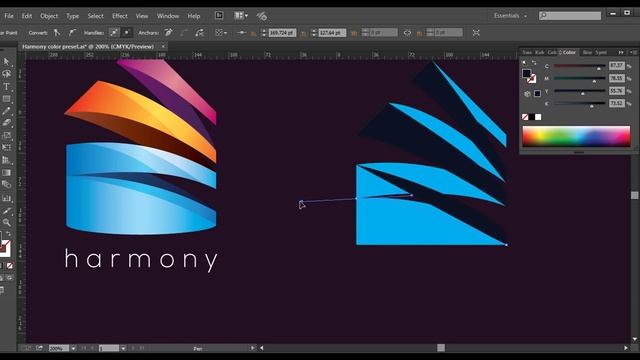This screenshot has height=360, width=640.
Task: Show handles for multiple selected anchor points
Action: [x=114, y=33]
